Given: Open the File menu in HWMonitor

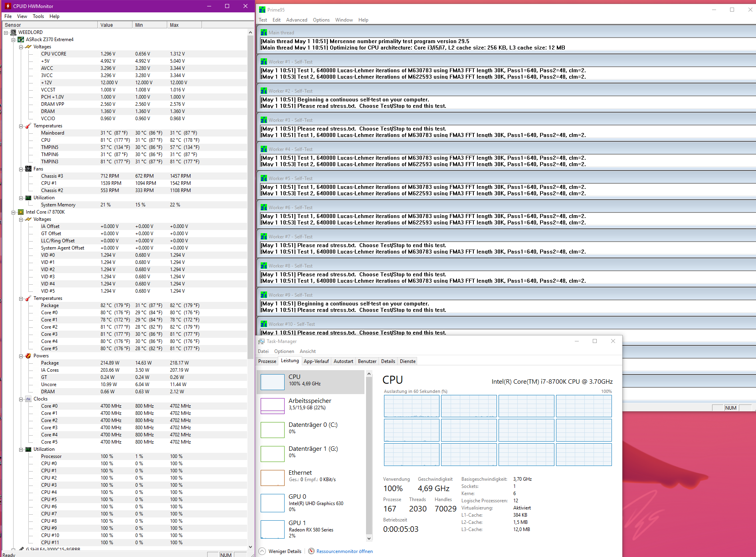Looking at the screenshot, I should (x=8, y=16).
